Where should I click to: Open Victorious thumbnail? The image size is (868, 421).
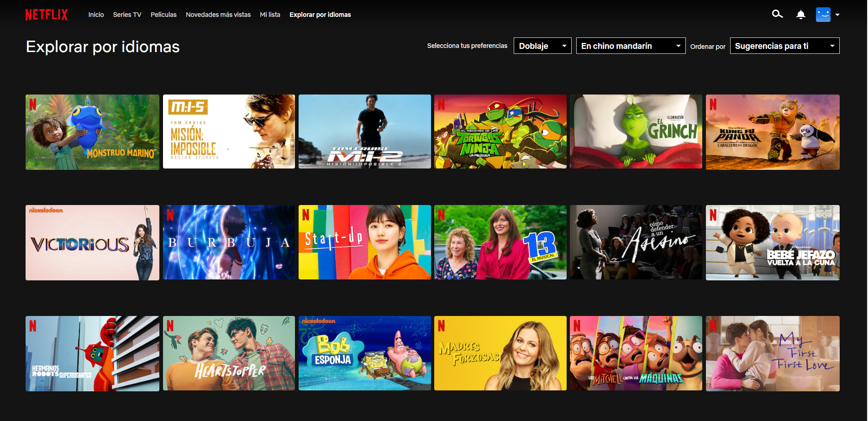[92, 242]
